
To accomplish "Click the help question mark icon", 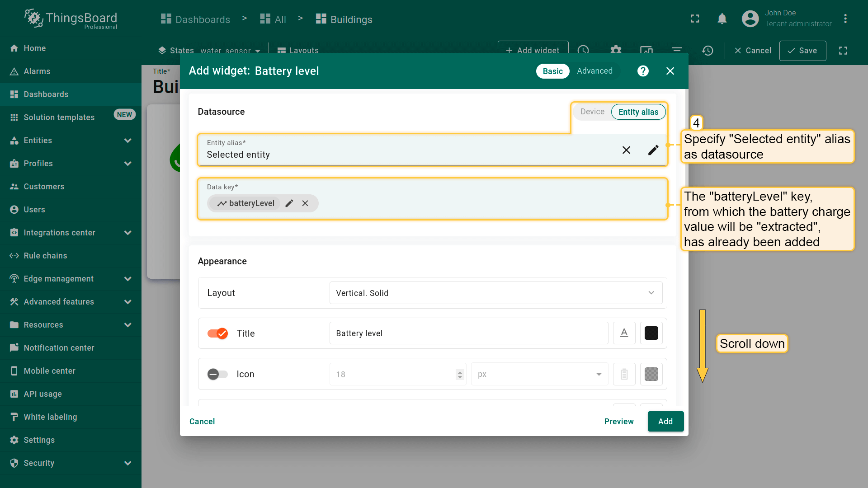I will click(643, 71).
